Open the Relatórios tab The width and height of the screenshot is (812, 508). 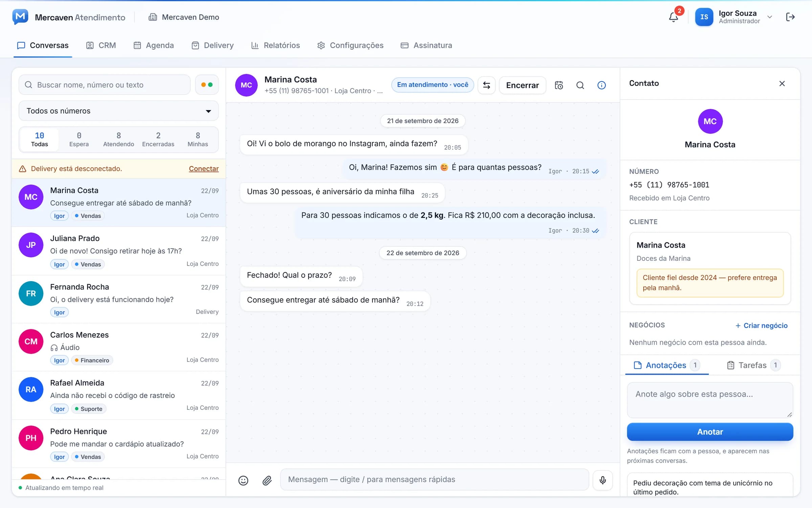coord(275,45)
